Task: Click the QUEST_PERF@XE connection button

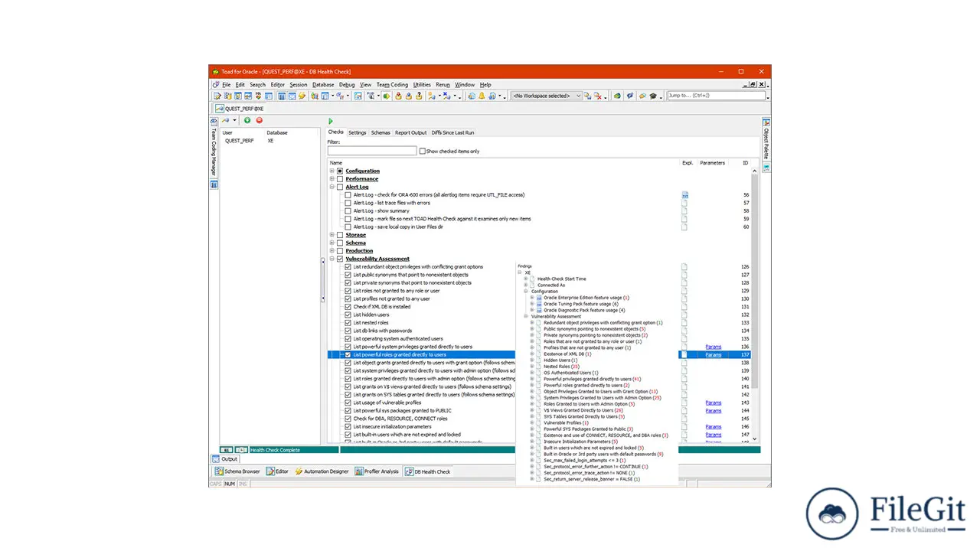Action: [x=240, y=109]
